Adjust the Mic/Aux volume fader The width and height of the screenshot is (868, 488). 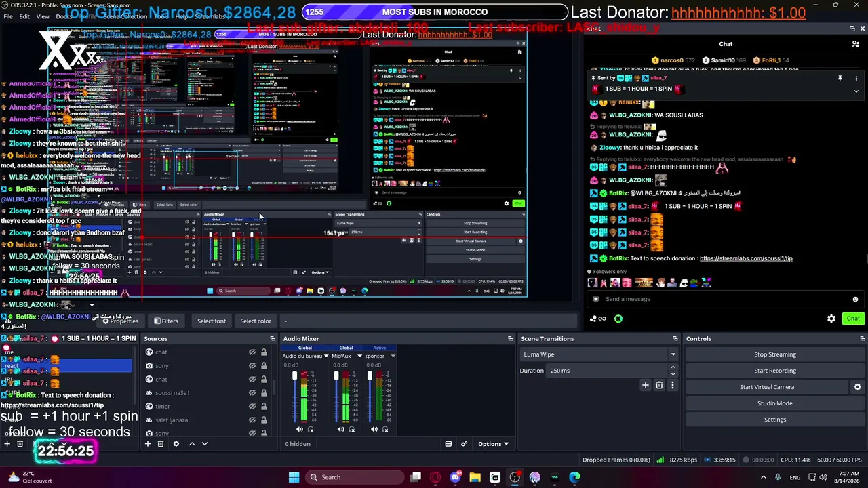pyautogui.click(x=336, y=376)
